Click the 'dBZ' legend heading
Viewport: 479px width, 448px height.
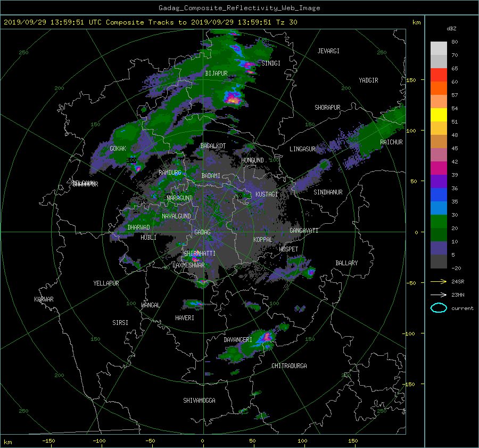(x=451, y=29)
